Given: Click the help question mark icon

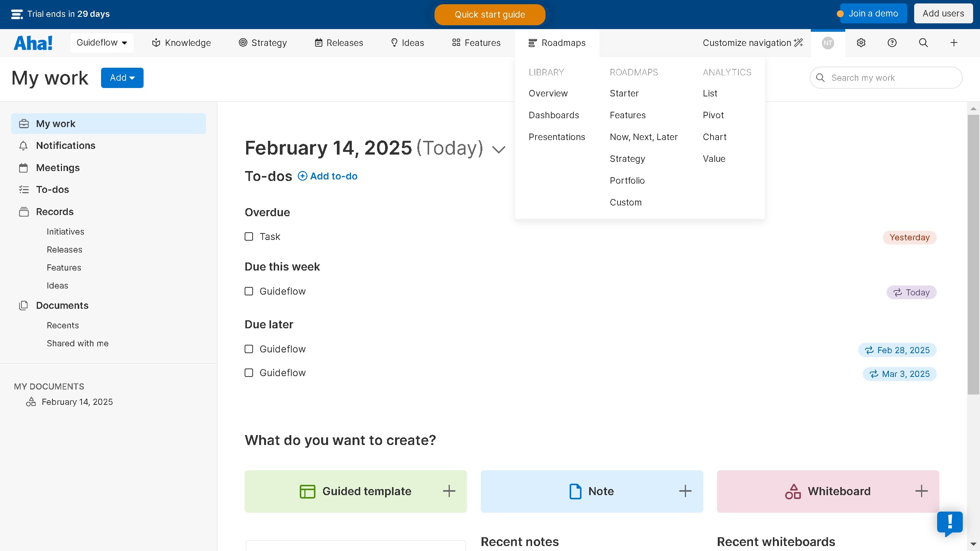Looking at the screenshot, I should (x=891, y=42).
